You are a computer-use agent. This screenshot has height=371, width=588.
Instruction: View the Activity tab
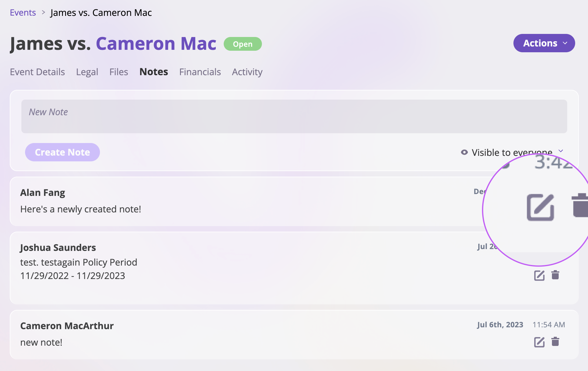(x=247, y=72)
